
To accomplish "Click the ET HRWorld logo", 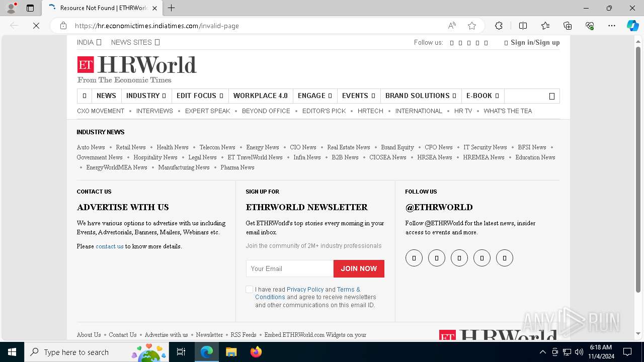I will (x=137, y=69).
